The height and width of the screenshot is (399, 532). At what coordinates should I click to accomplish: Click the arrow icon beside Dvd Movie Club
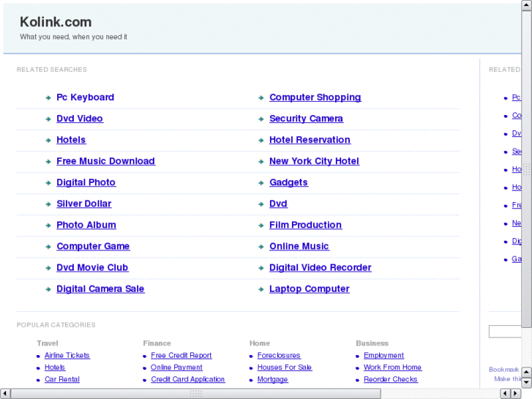(48, 268)
